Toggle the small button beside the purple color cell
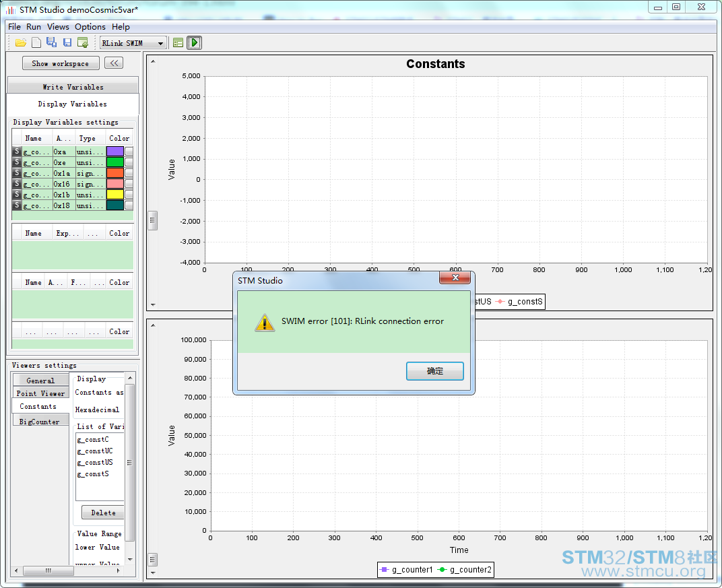The image size is (722, 588). pos(129,151)
